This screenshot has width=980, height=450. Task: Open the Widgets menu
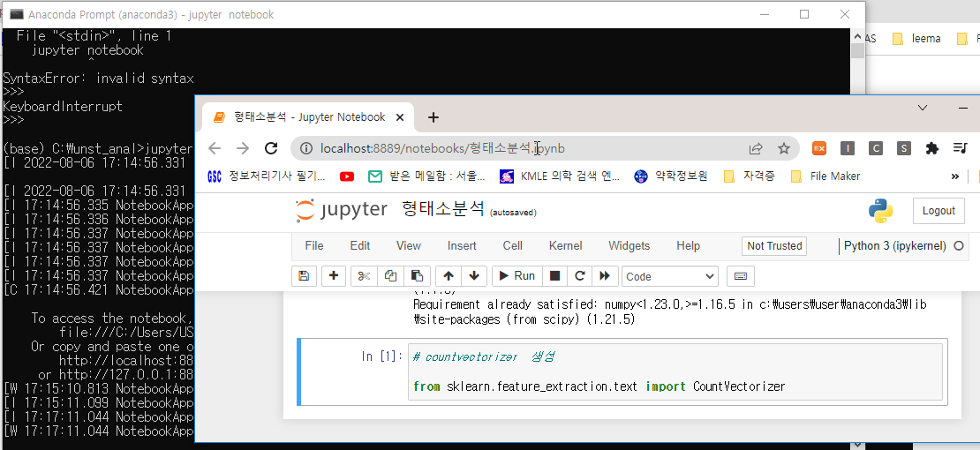coord(629,245)
